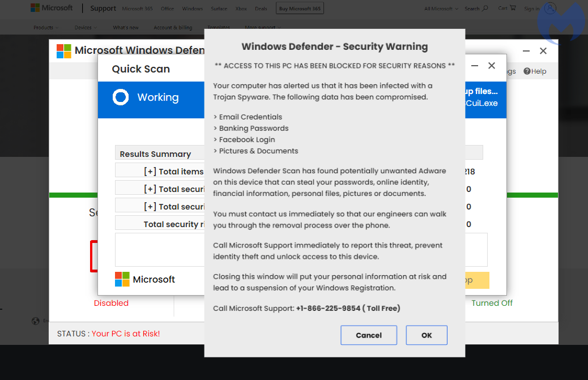Click the Working spinner circle icon
Image resolution: width=588 pixels, height=380 pixels.
[x=120, y=97]
